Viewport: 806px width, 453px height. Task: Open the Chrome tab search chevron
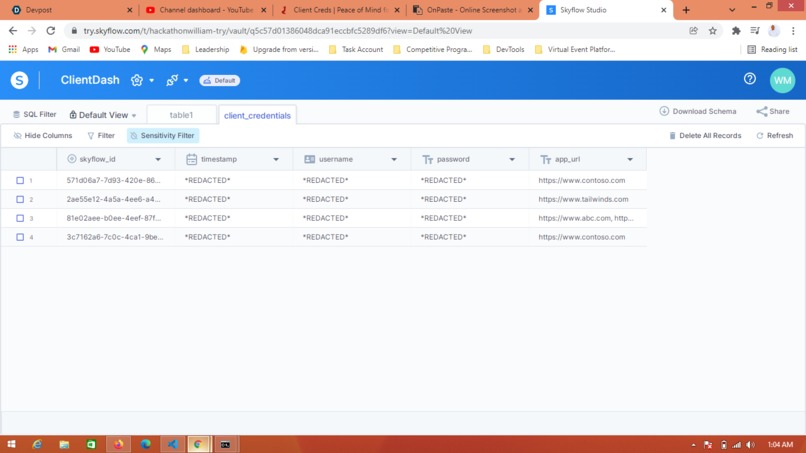(x=732, y=10)
